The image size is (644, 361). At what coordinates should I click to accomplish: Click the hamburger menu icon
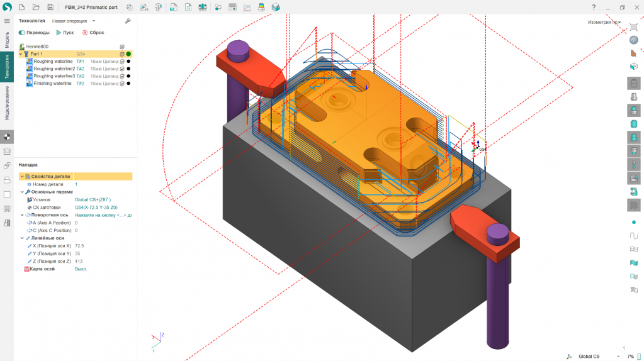click(7, 21)
